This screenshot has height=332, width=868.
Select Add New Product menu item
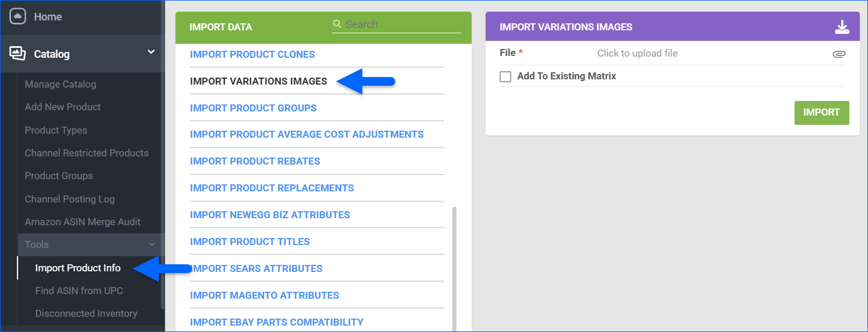(x=62, y=107)
